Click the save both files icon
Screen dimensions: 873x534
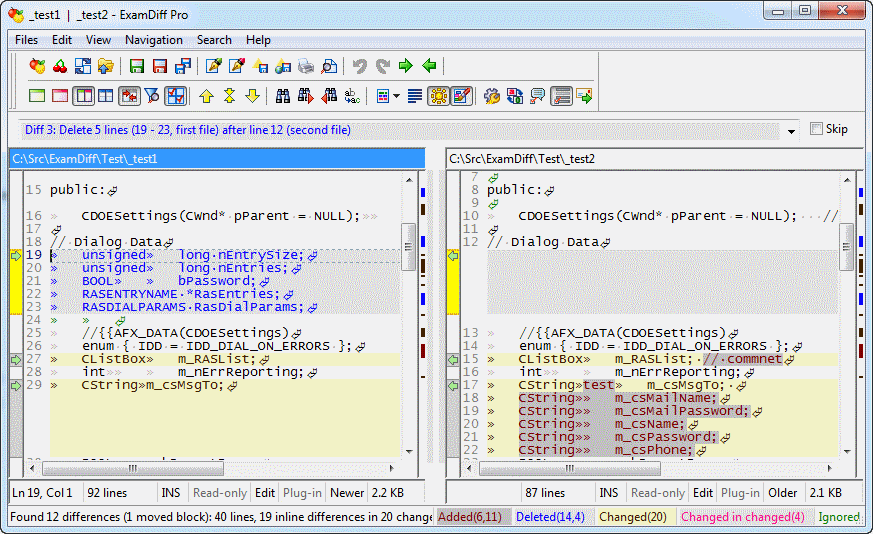[x=183, y=66]
